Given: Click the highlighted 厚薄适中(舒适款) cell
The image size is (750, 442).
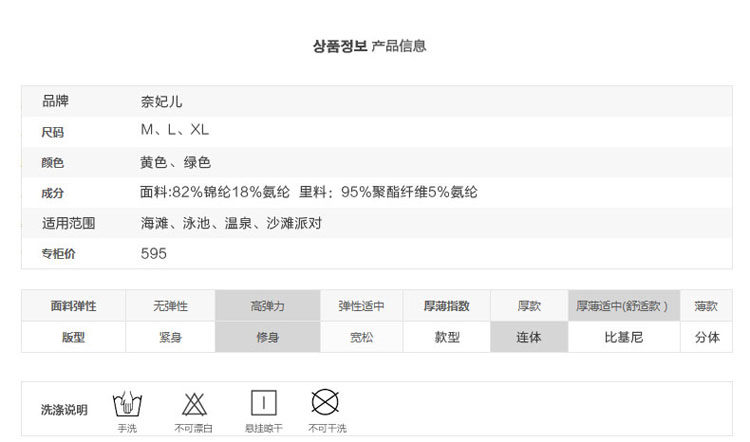Looking at the screenshot, I should (624, 306).
